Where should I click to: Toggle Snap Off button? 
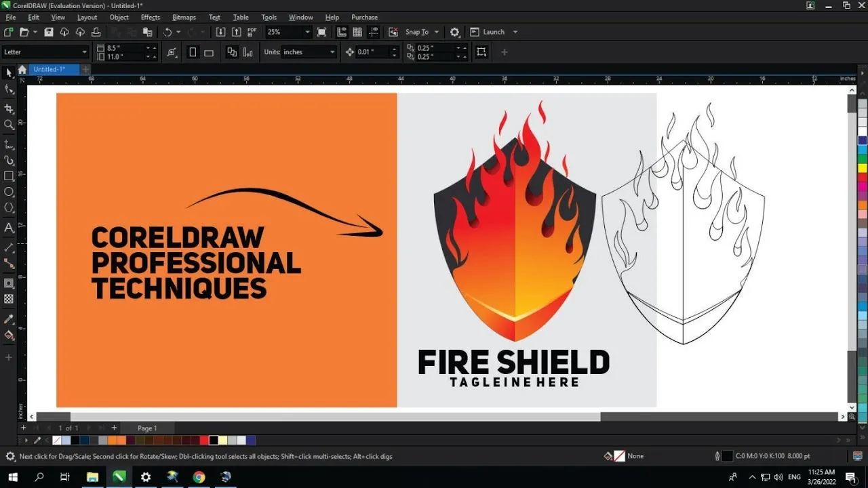tap(393, 32)
